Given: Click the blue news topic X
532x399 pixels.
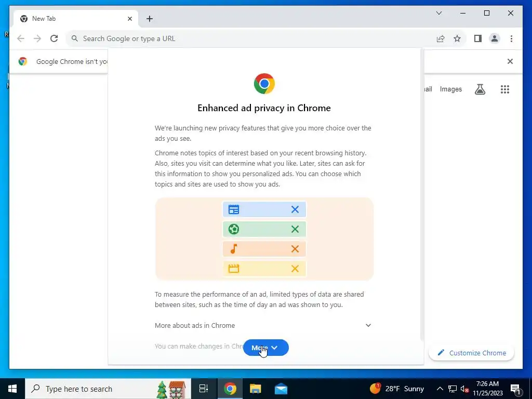Looking at the screenshot, I should (295, 209).
